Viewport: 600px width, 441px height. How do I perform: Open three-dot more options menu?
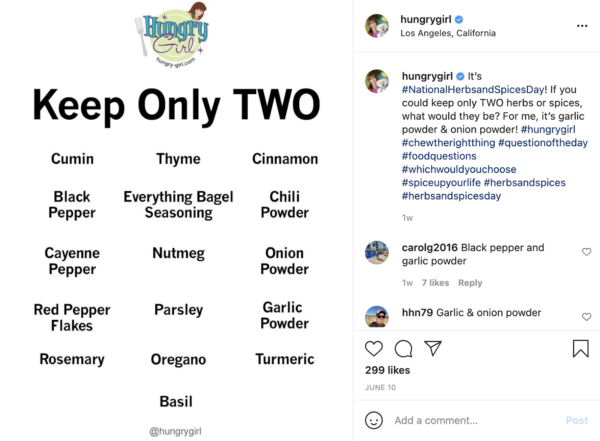coord(582,26)
